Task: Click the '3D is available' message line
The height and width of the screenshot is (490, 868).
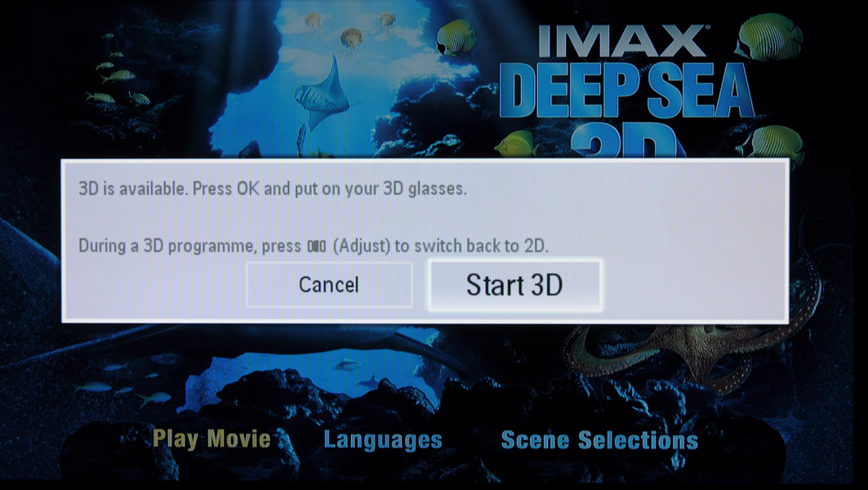Action: pos(273,189)
